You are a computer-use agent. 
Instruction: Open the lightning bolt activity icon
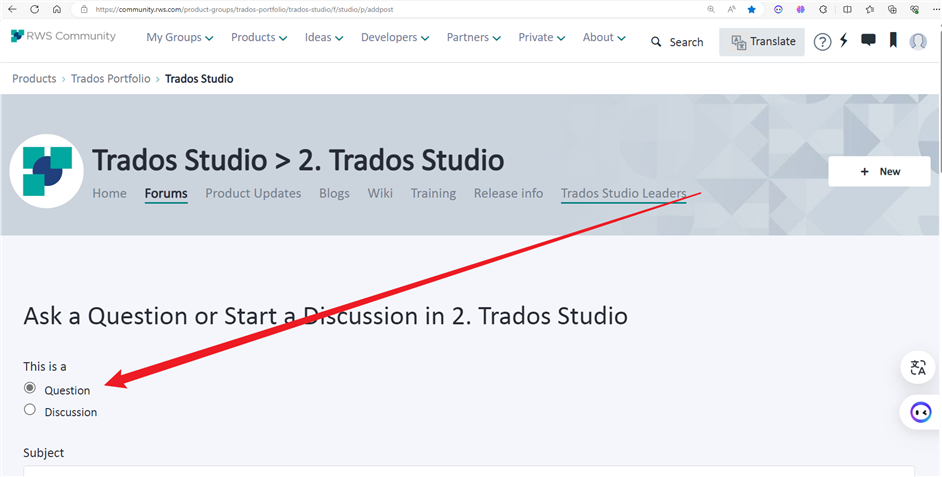(x=844, y=40)
